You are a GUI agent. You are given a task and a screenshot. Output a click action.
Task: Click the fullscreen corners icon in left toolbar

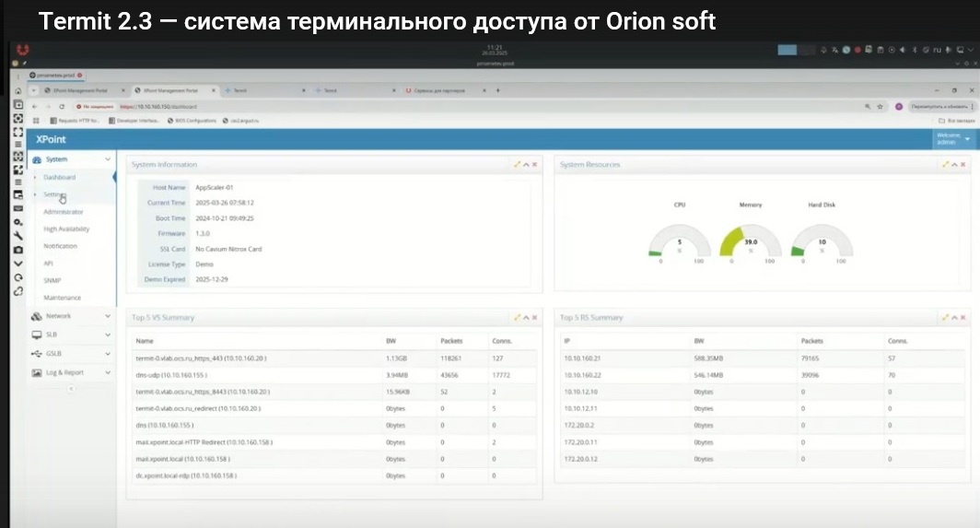click(18, 132)
